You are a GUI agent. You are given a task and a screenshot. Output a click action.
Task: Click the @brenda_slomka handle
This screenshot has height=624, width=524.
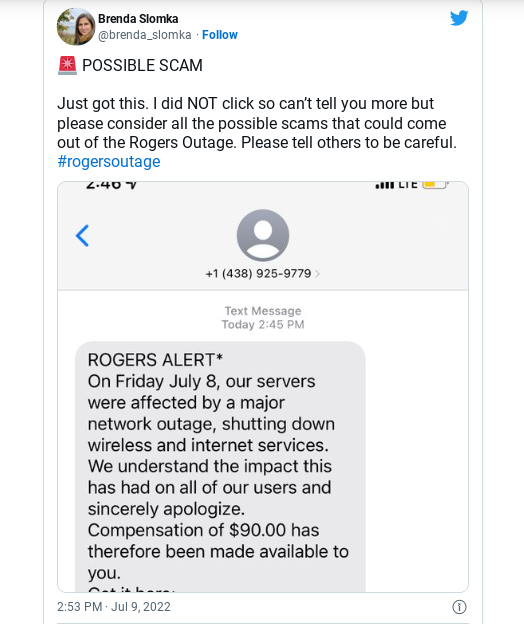(145, 35)
